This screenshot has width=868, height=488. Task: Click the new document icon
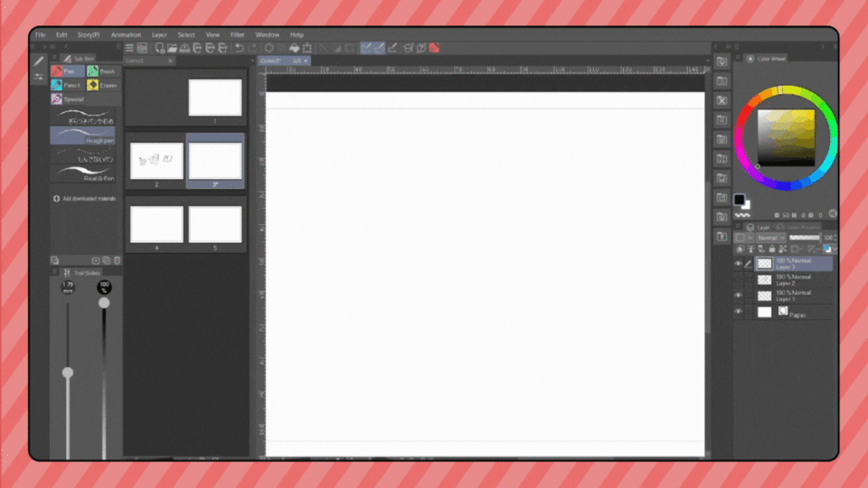(159, 48)
